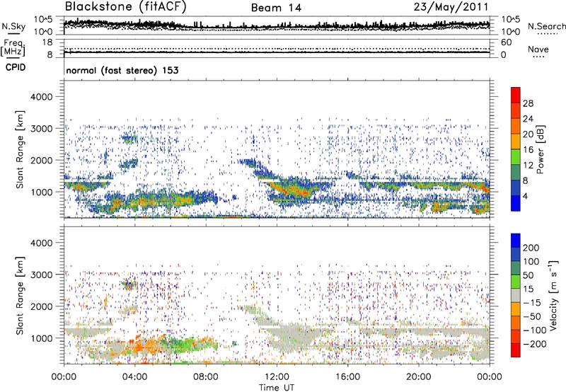Click the '2000' tick of the velocity panel
Image resolution: width=566 pixels, height=392 pixels.
(x=41, y=306)
